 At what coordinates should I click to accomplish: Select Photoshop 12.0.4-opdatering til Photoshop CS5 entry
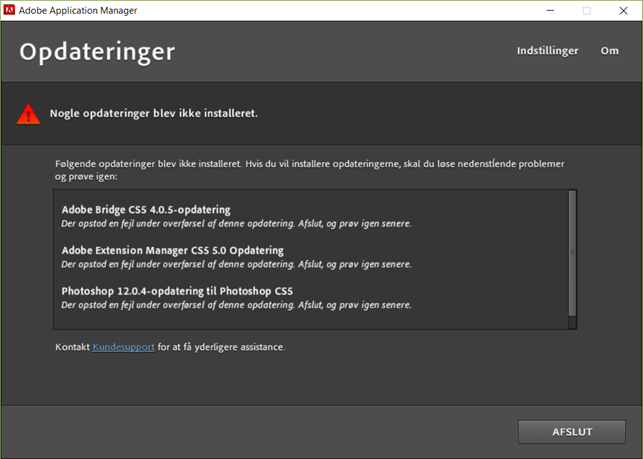[x=177, y=291]
